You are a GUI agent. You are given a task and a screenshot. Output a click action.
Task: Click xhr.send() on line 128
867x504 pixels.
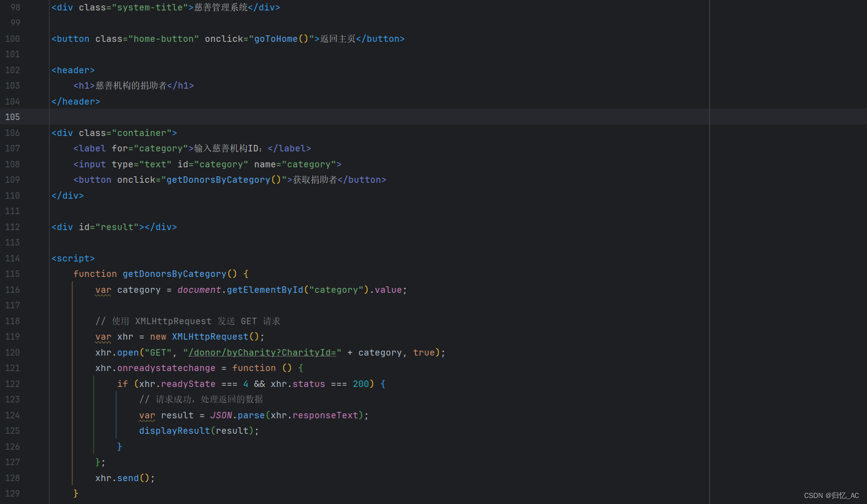[123, 478]
